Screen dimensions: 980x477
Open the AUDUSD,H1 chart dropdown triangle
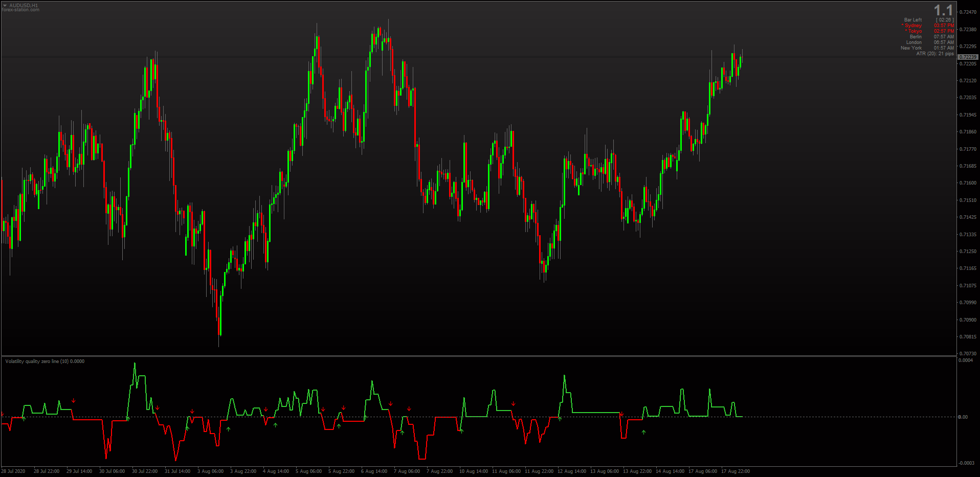click(5, 6)
